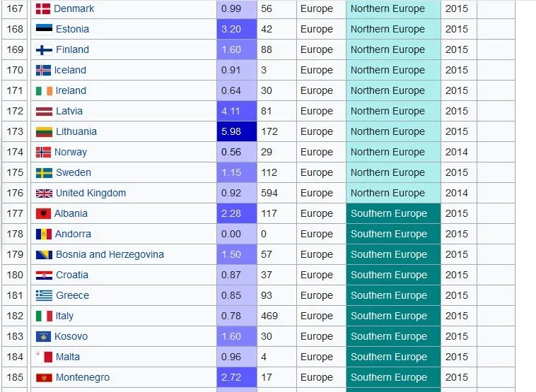Click the Montenegro flag icon
Viewport: 536px width, 392px height.
coord(43,378)
